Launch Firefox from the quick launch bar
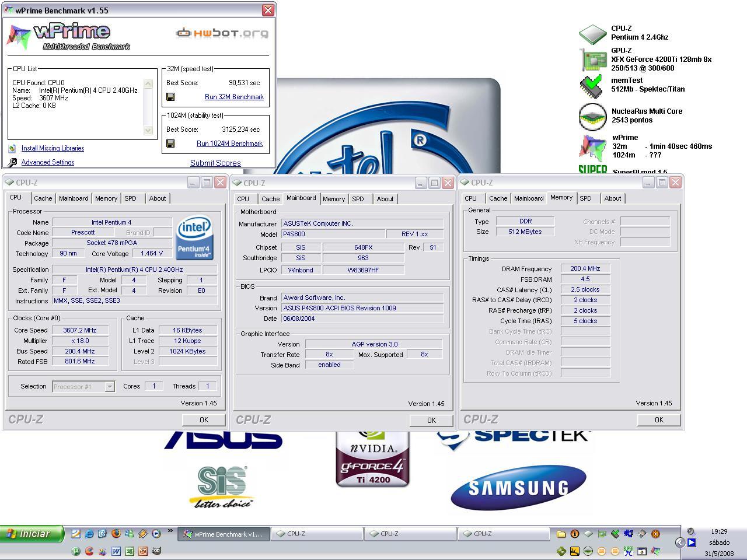The image size is (747, 560). click(x=116, y=533)
